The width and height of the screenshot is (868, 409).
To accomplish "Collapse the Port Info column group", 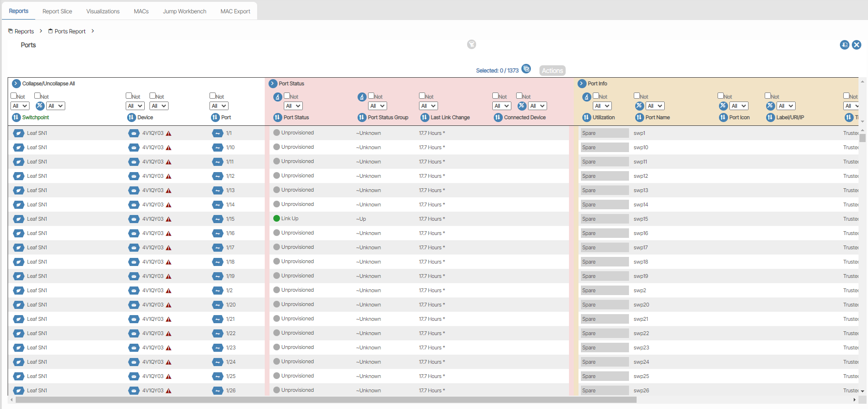I will click(x=582, y=83).
